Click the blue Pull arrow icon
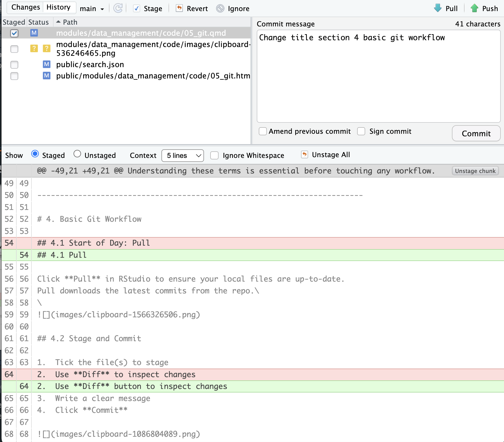This screenshot has width=504, height=442. tap(438, 8)
